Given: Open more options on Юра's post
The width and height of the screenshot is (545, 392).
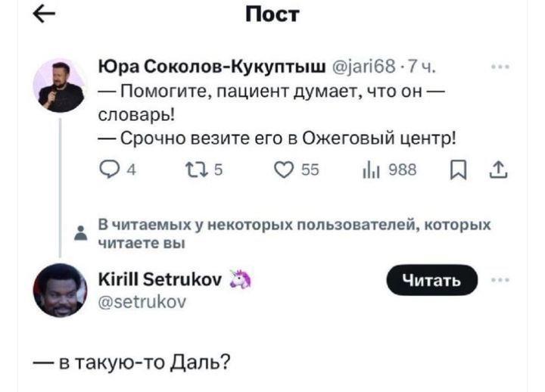Looking at the screenshot, I should pos(500,67).
